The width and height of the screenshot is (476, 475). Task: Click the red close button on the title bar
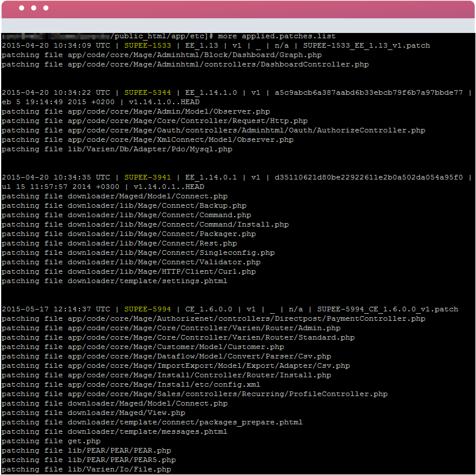point(21,8)
